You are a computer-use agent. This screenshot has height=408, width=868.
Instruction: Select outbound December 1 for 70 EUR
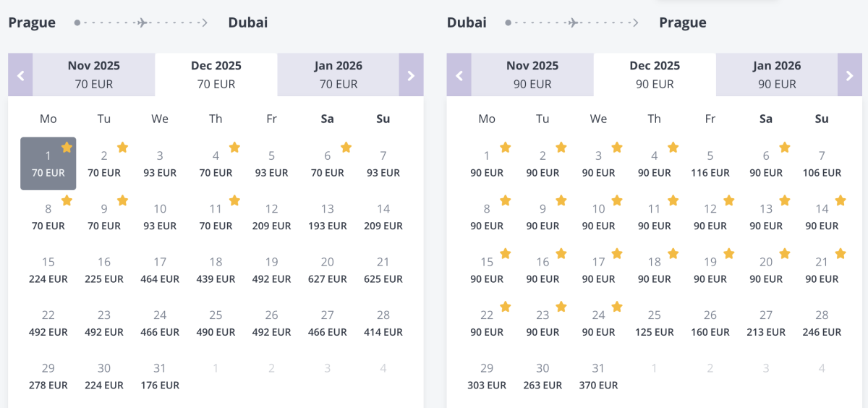[x=48, y=164]
